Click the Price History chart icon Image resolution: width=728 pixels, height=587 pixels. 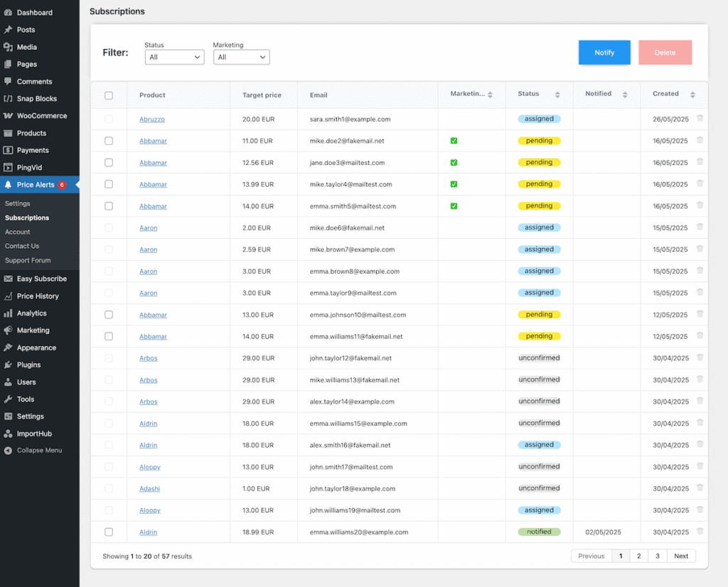coord(9,296)
